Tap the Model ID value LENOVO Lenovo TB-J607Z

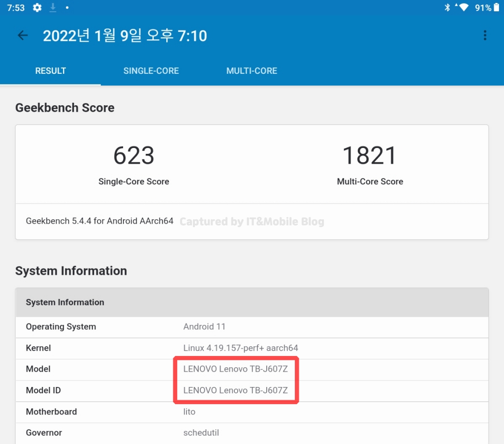point(236,390)
